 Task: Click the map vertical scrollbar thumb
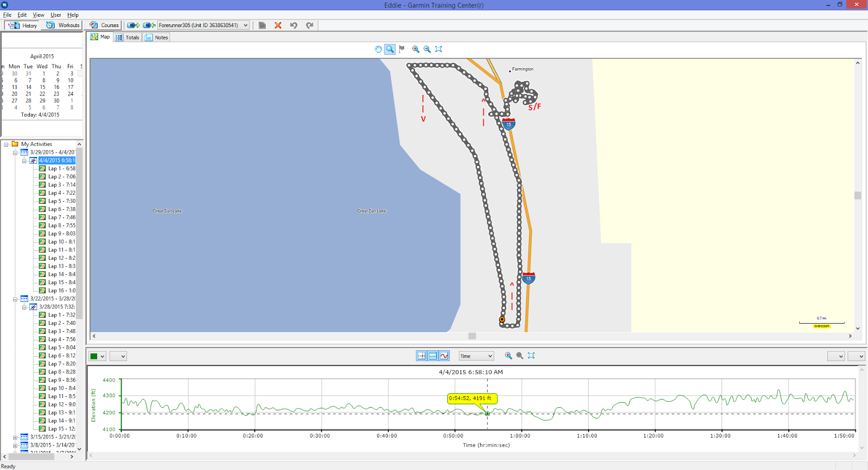(x=858, y=196)
